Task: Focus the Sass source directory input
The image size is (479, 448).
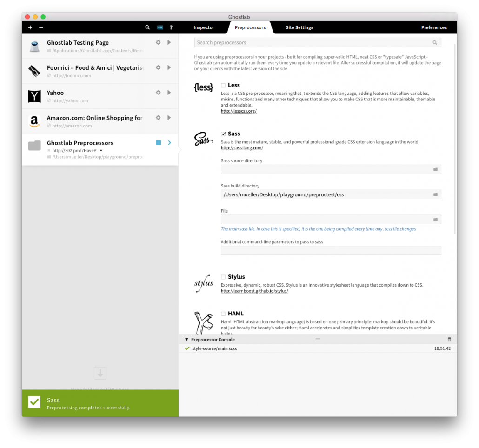Action: tap(331, 169)
